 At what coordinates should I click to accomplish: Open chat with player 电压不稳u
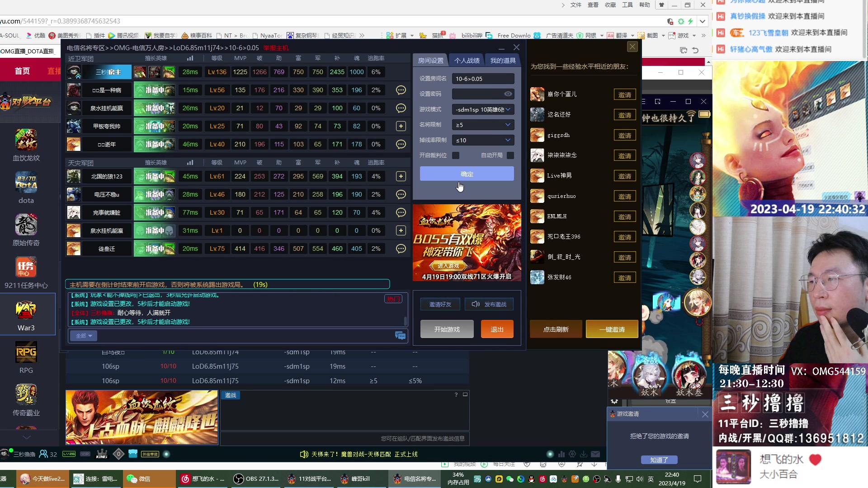[401, 194]
